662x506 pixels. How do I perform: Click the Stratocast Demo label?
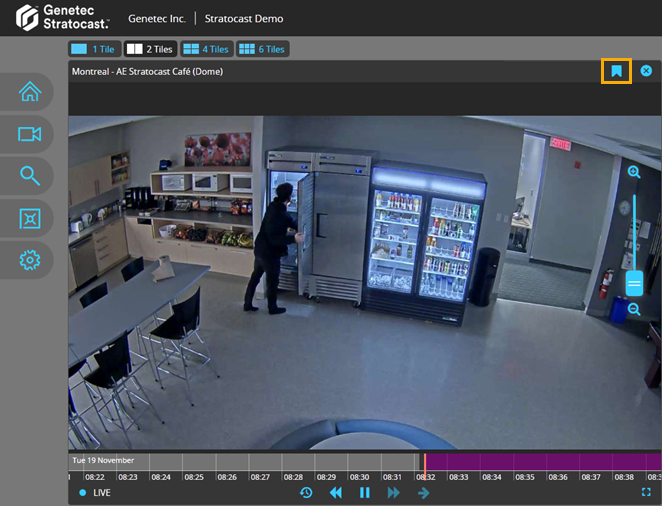244,19
